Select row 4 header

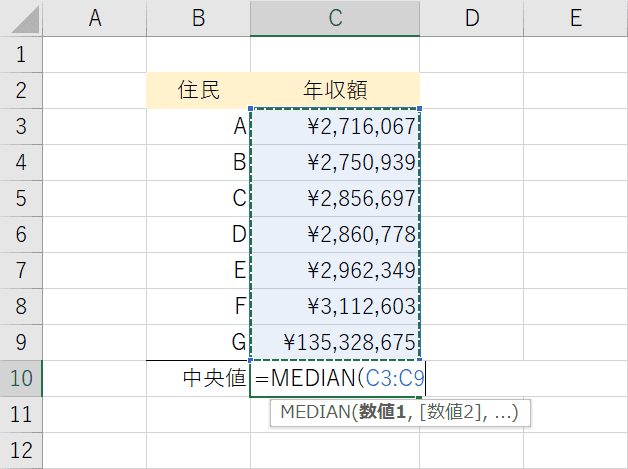click(x=21, y=163)
